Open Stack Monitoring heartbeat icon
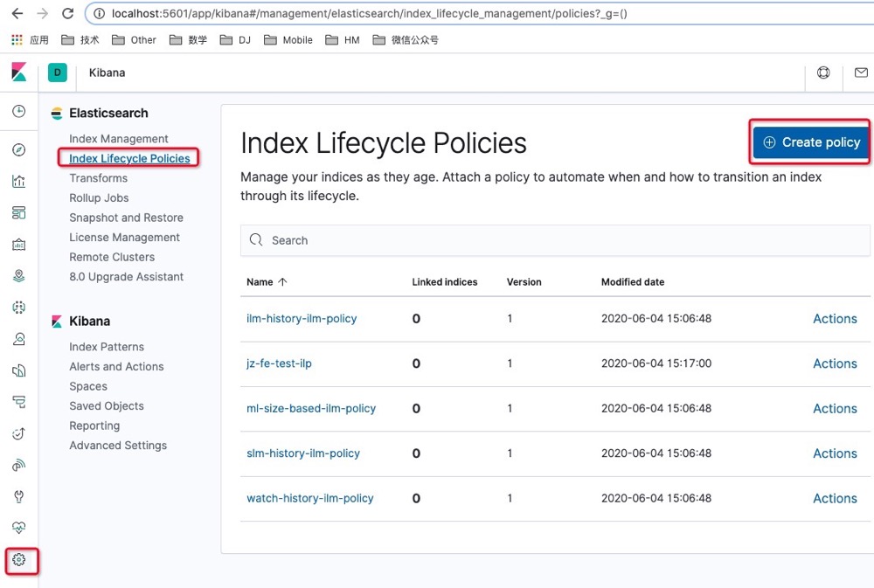The width and height of the screenshot is (874, 588). (x=19, y=527)
